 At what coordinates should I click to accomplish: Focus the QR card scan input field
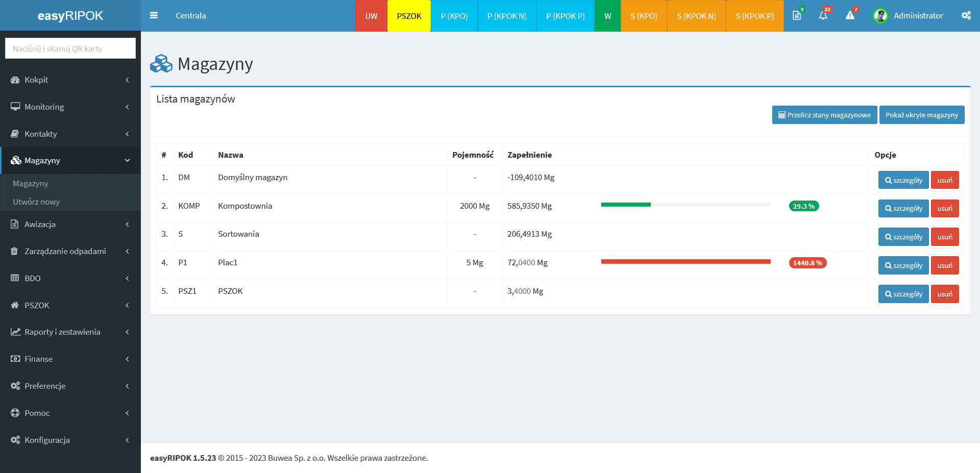coord(70,48)
